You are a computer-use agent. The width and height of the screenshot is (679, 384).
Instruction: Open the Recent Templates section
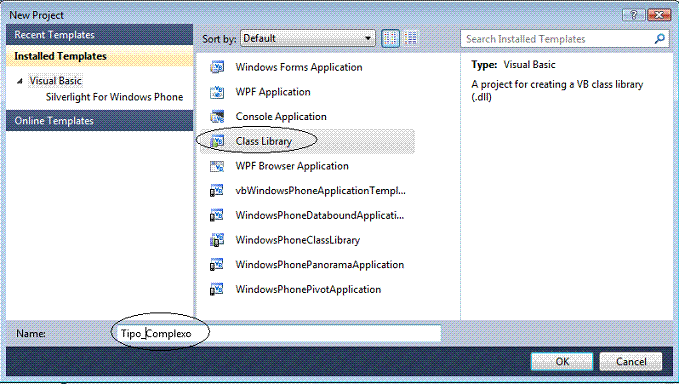tap(100, 35)
